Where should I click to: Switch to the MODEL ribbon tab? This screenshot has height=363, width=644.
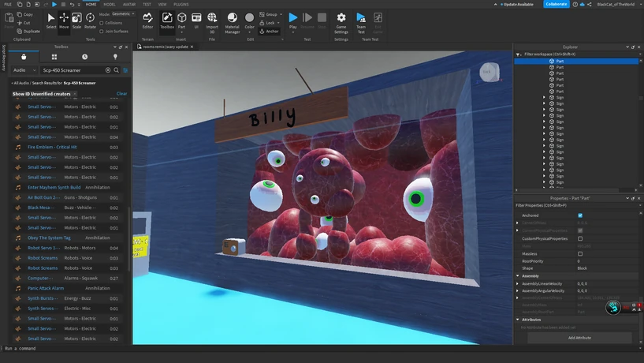(x=110, y=4)
